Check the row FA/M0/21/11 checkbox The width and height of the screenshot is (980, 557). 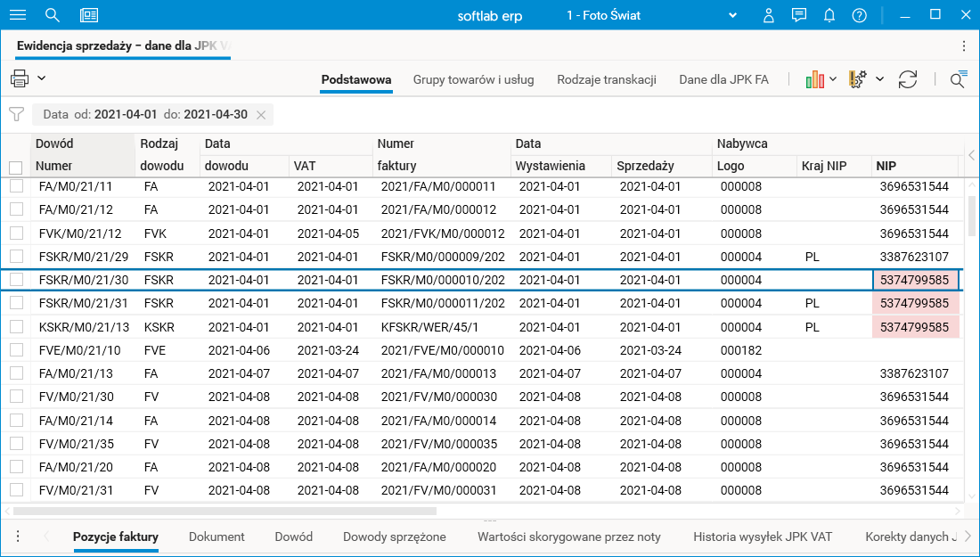click(x=16, y=185)
